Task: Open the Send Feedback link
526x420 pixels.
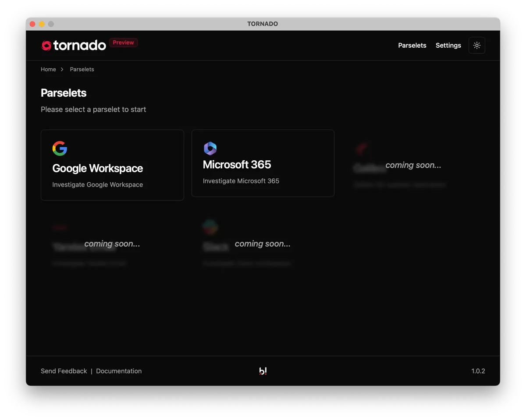Action: [64, 371]
